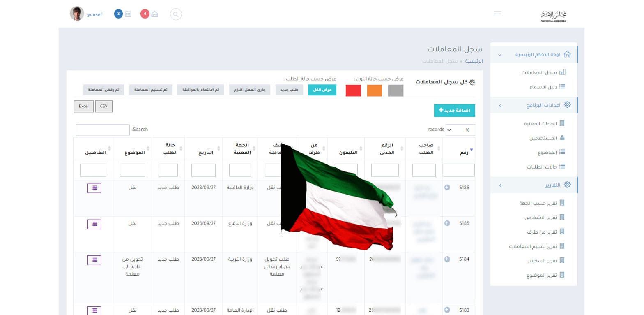Click the National Assembly logo
The width and height of the screenshot is (644, 315).
(x=553, y=16)
